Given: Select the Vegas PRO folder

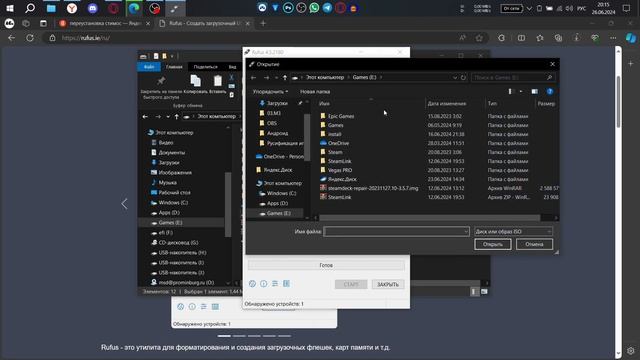Looking at the screenshot, I should click(x=340, y=170).
